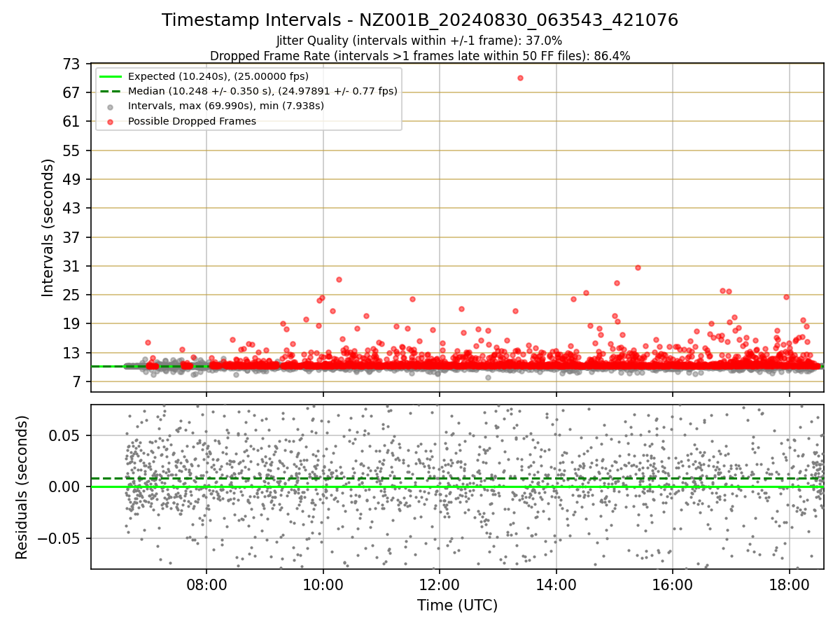840x630 pixels.
Task: Click the plot title 'Timestamp Intervals - NZ001B_20240830_063543_421076'
Action: [420, 20]
